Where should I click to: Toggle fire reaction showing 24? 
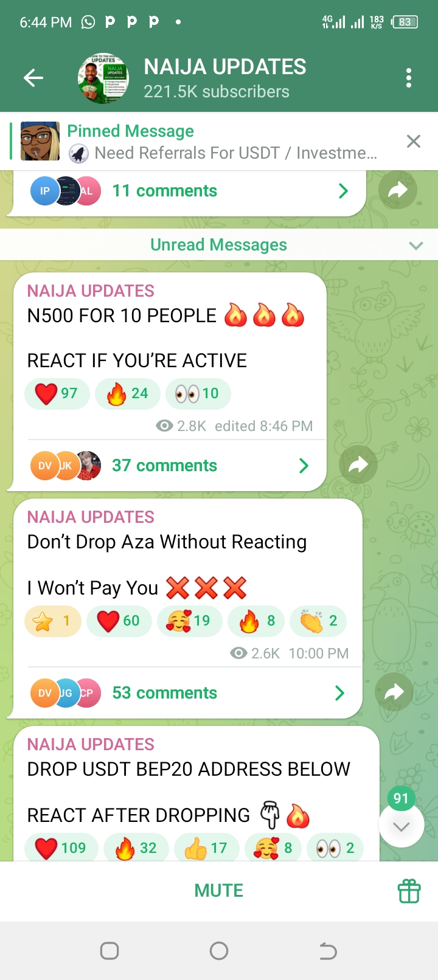tap(128, 393)
